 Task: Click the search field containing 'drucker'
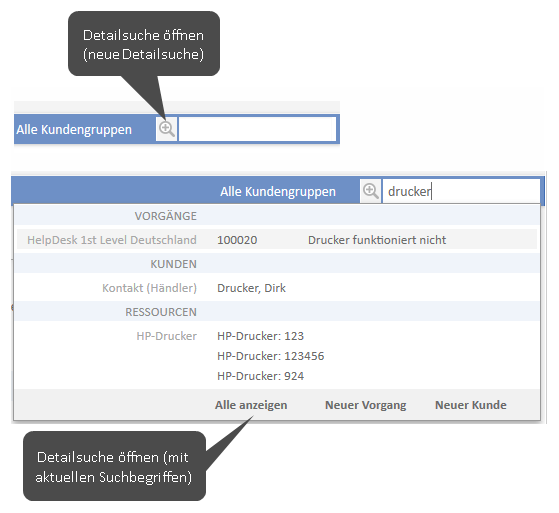461,191
